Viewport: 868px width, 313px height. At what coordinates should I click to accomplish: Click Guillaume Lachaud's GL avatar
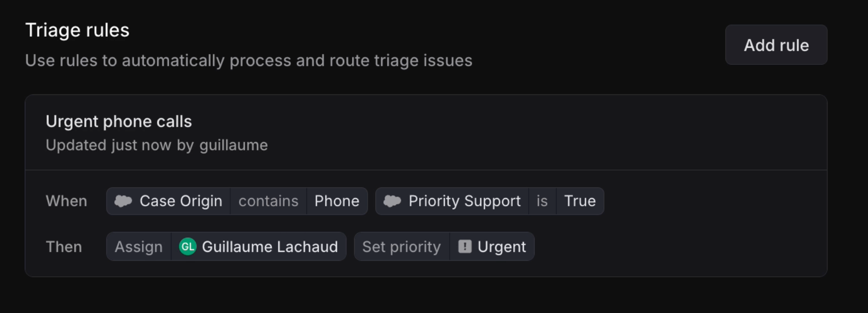[x=188, y=247]
